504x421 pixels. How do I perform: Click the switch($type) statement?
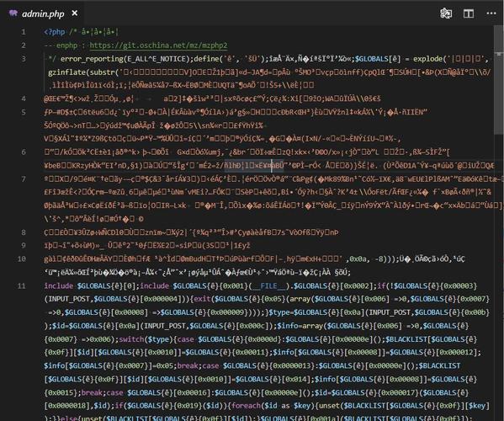[x=146, y=339]
